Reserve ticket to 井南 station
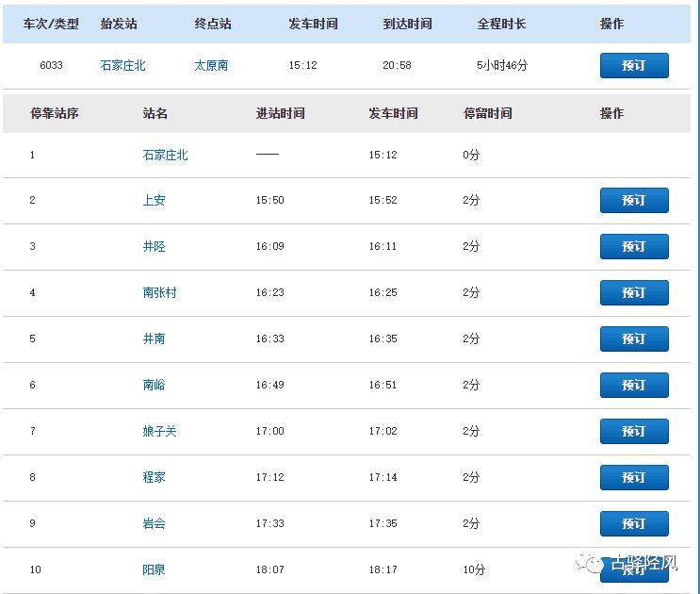Viewport: 700px width, 594px height. [x=634, y=339]
